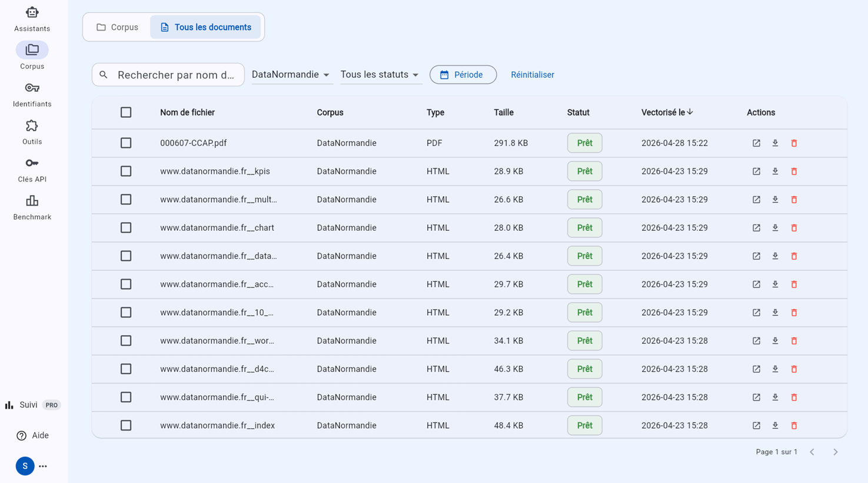Click the 2026-04-28 15:22 date cell
868x483 pixels.
(674, 143)
